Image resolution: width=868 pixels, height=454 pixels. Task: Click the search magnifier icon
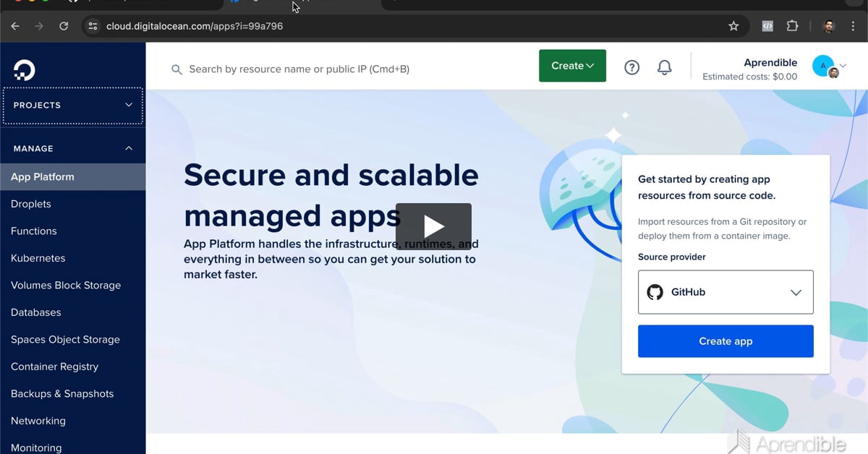click(x=176, y=69)
